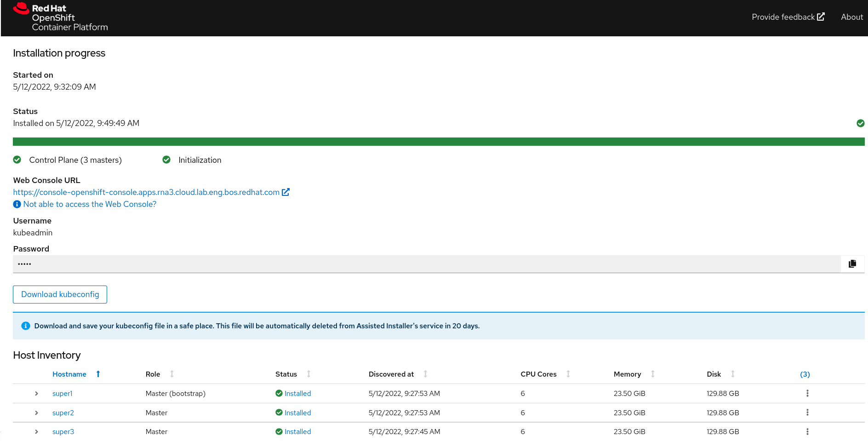The height and width of the screenshot is (441, 868).
Task: Expand the super3 host row
Action: pyautogui.click(x=36, y=432)
